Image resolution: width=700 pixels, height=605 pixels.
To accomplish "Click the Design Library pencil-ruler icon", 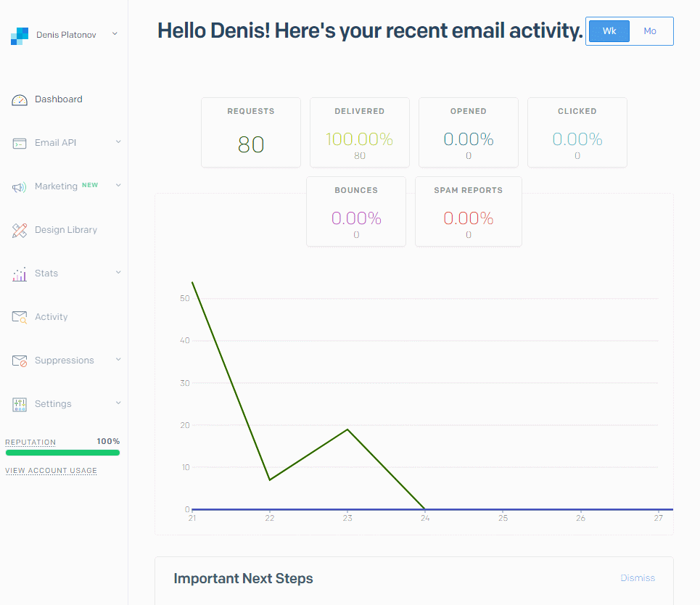I will [x=20, y=231].
